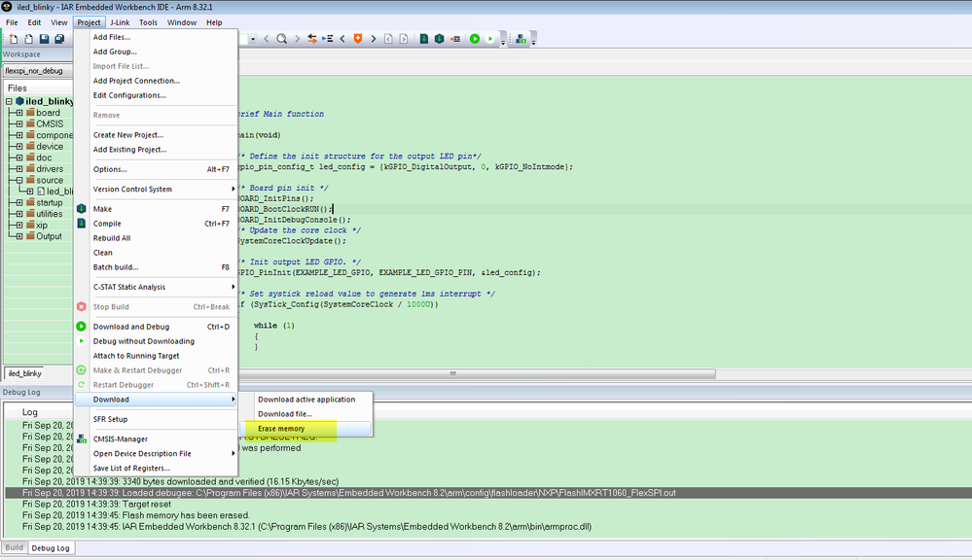
Task: Expand the Output folder node
Action: tap(19, 236)
